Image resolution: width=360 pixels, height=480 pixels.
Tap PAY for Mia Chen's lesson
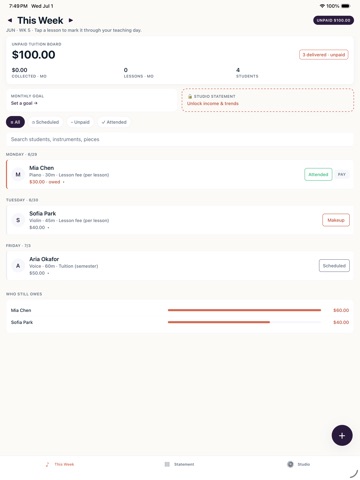click(342, 174)
